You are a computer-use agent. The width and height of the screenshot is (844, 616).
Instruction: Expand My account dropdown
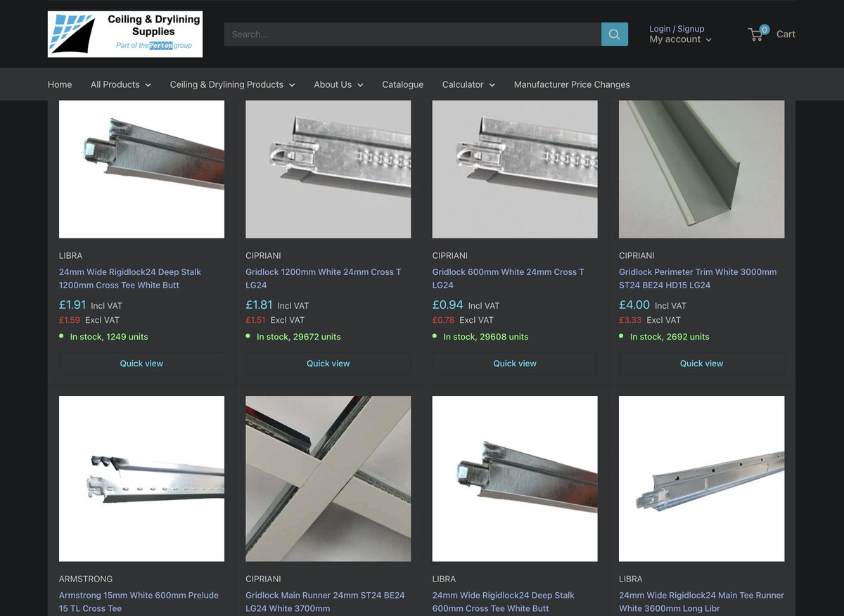coord(680,39)
